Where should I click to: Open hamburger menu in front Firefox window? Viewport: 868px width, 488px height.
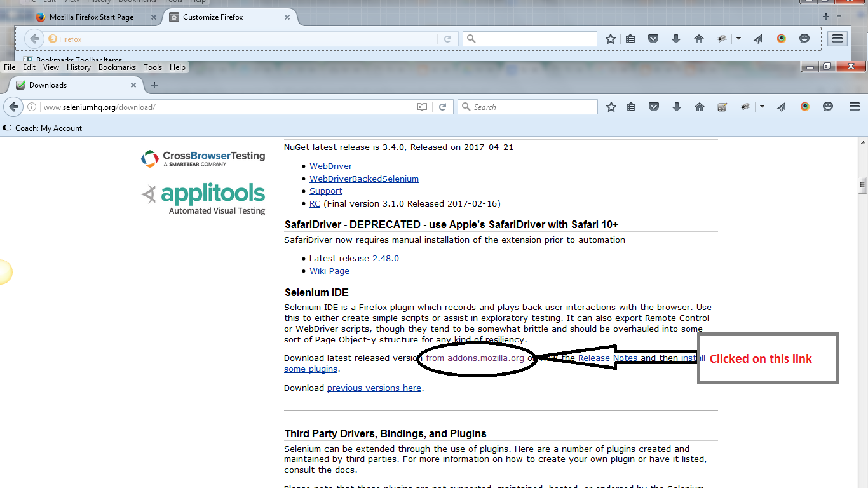[854, 107]
